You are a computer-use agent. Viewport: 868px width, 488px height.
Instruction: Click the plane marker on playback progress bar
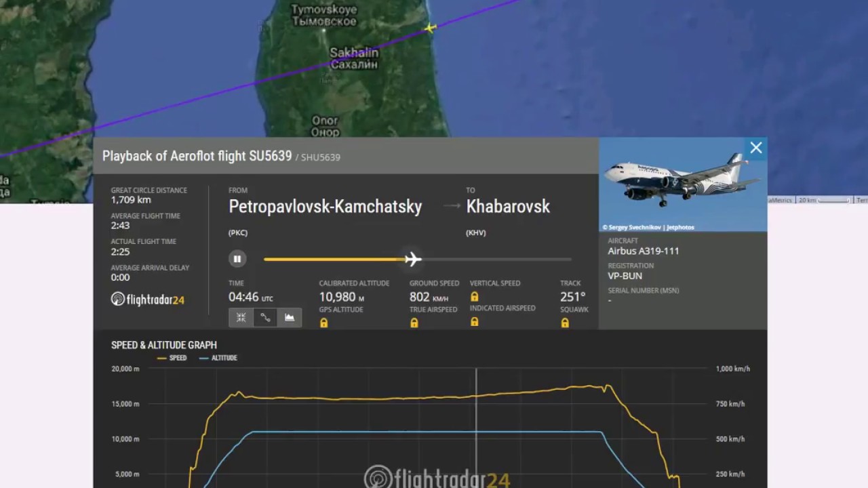click(x=413, y=259)
